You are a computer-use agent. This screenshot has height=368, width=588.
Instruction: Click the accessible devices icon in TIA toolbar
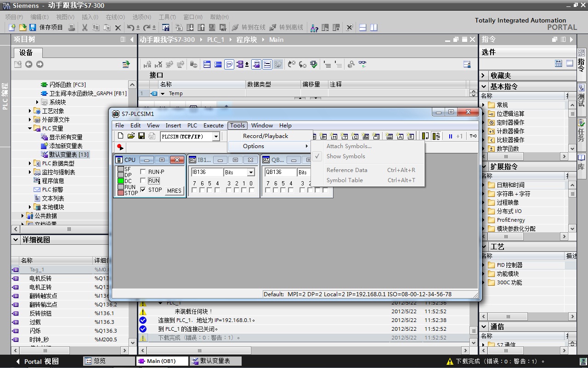coord(314,28)
